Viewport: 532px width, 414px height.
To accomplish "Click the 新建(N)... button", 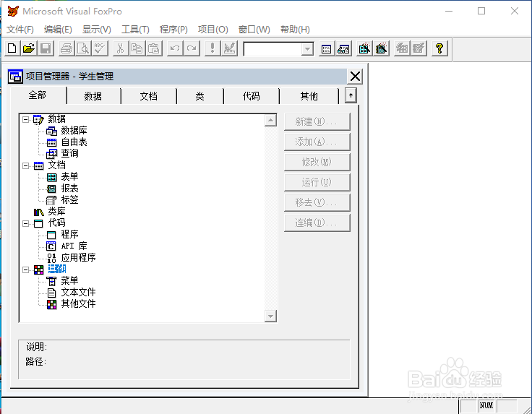I will click(x=317, y=121).
